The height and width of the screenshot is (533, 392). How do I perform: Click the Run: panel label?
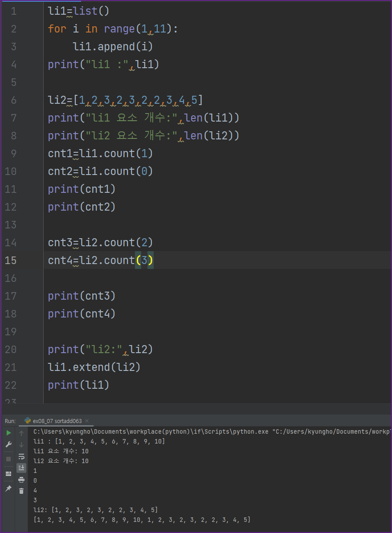[x=10, y=421]
